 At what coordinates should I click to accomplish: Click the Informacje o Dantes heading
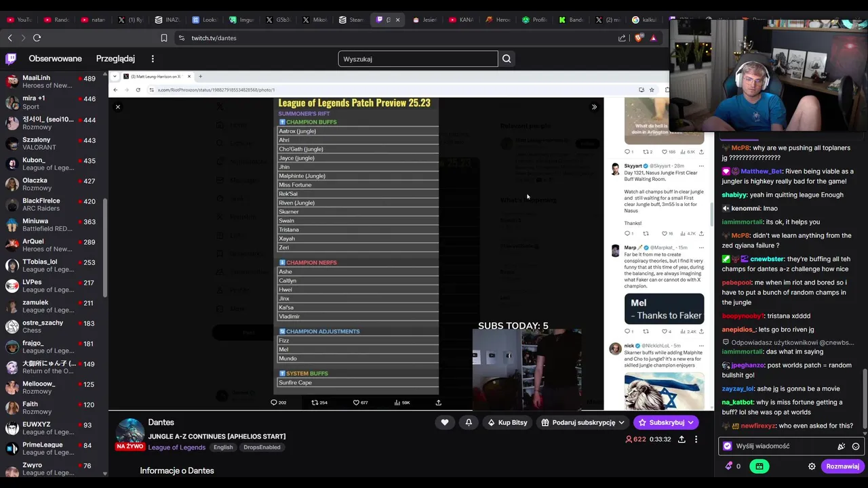click(177, 470)
